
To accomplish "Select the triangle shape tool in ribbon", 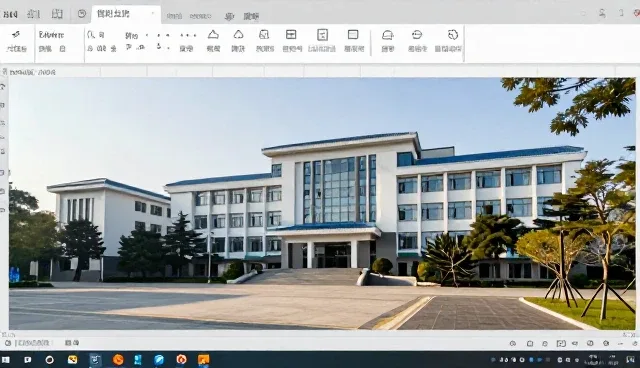I will coord(213,35).
